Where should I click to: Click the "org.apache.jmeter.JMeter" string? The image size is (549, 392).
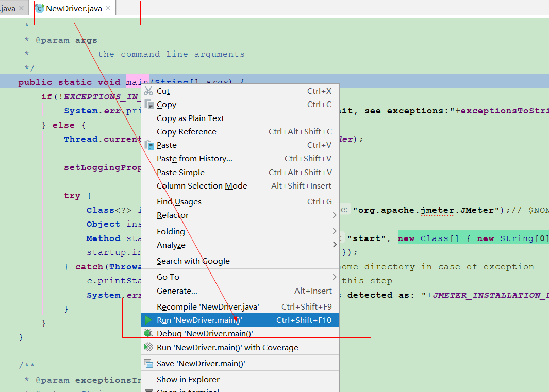pyautogui.click(x=426, y=210)
